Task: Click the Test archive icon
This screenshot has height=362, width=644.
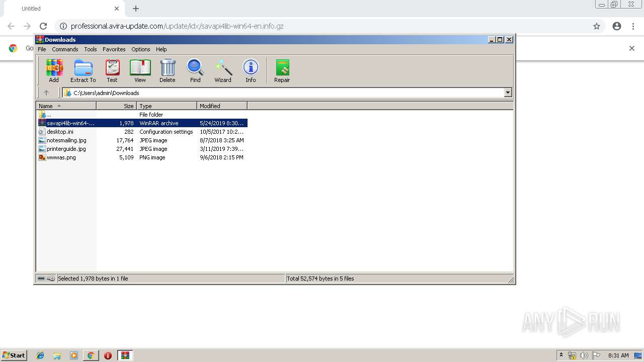Action: point(112,70)
